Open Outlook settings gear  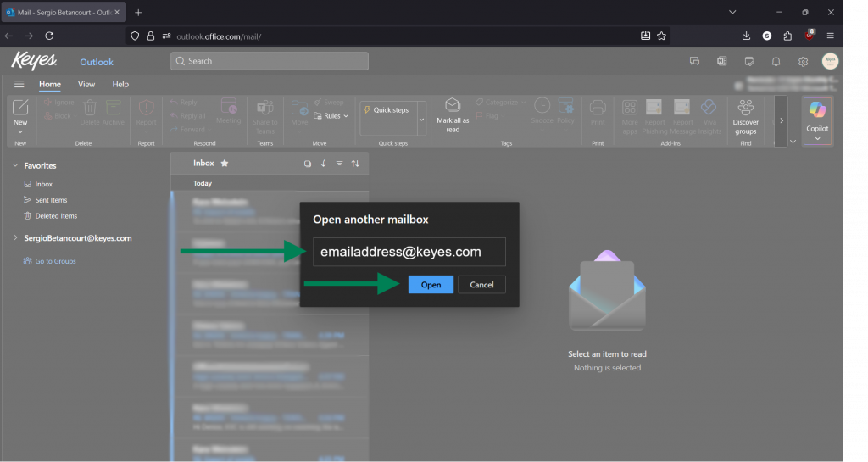[803, 62]
